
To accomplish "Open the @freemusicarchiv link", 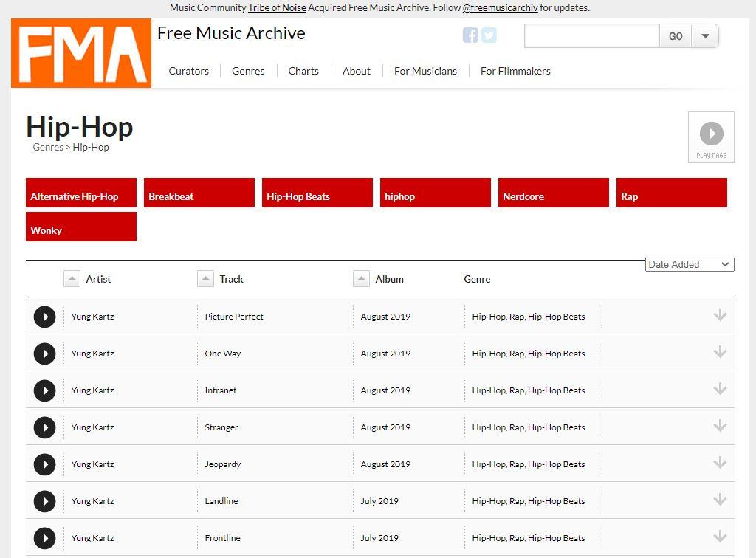I will [x=500, y=7].
